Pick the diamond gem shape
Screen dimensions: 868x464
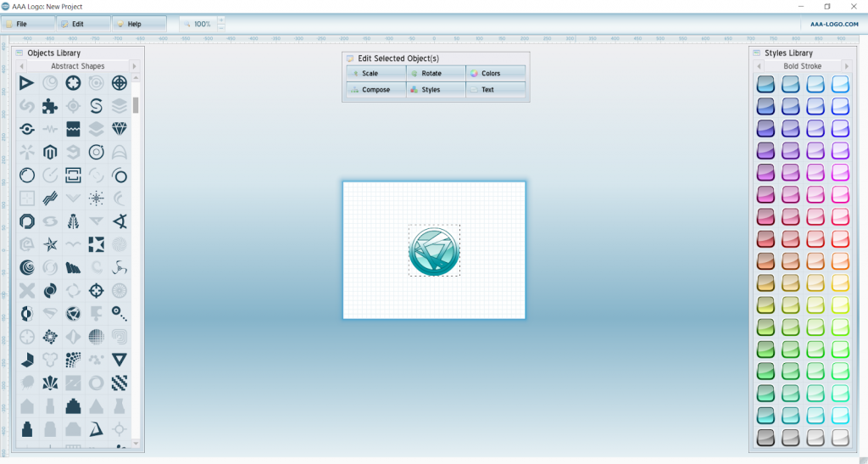(120, 129)
